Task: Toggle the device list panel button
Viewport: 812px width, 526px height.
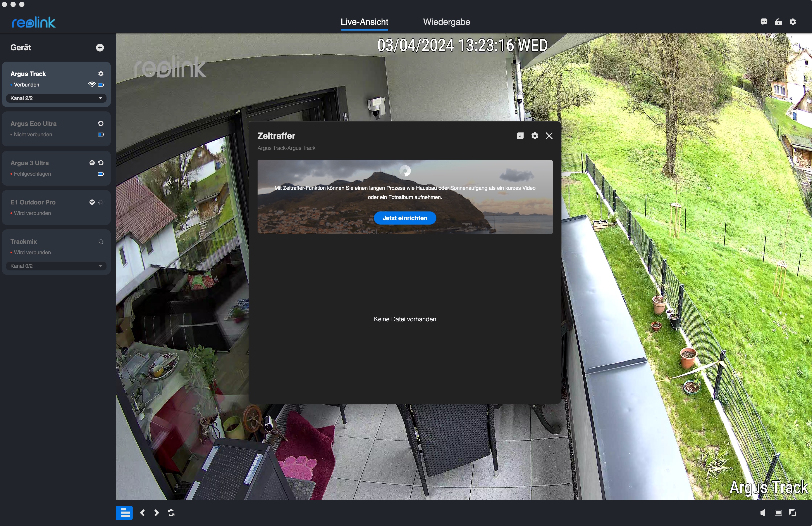Action: pos(125,513)
